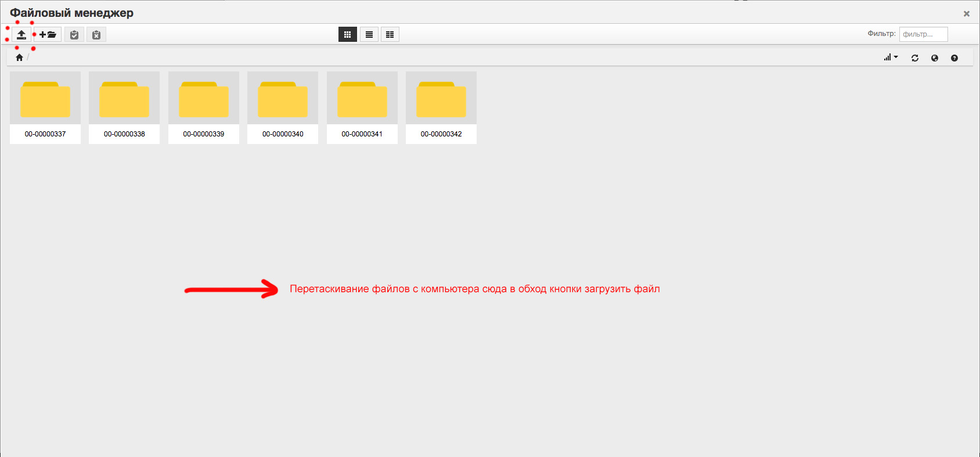The height and width of the screenshot is (457, 980).
Task: Create a new folder with the plus-folder button
Action: click(48, 35)
